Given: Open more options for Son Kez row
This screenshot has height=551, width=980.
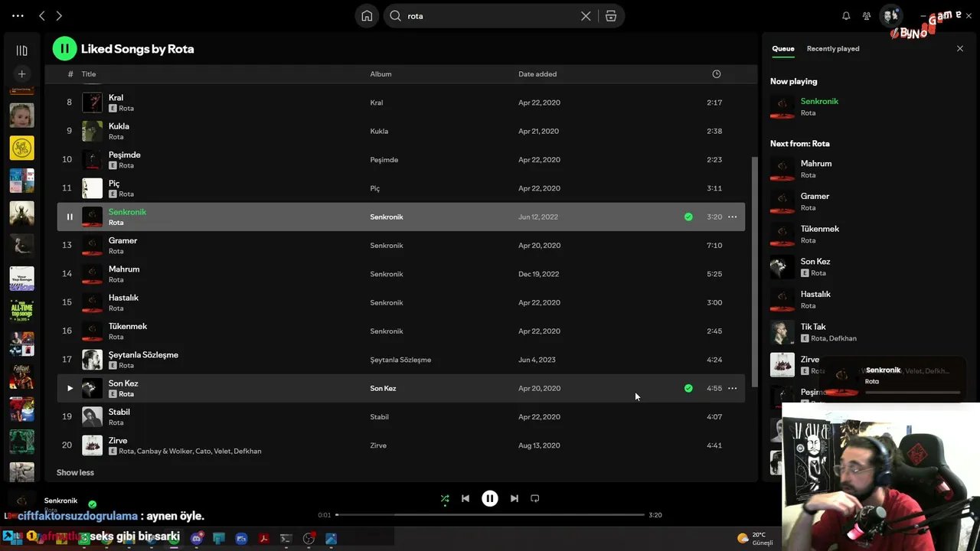Looking at the screenshot, I should tap(733, 389).
